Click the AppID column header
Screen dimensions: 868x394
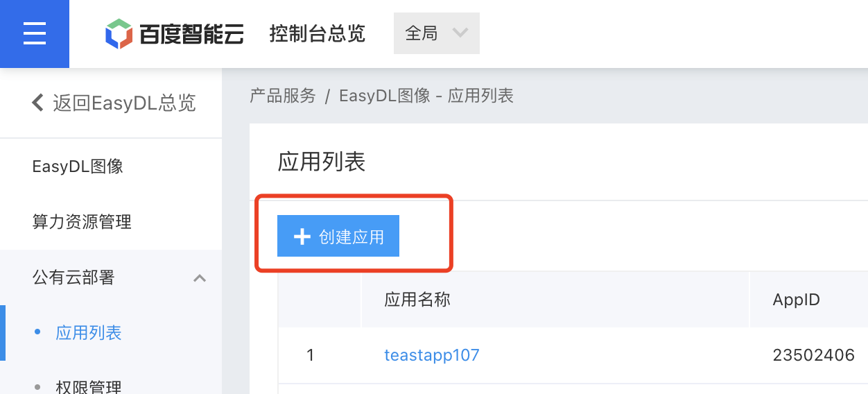pos(797,300)
